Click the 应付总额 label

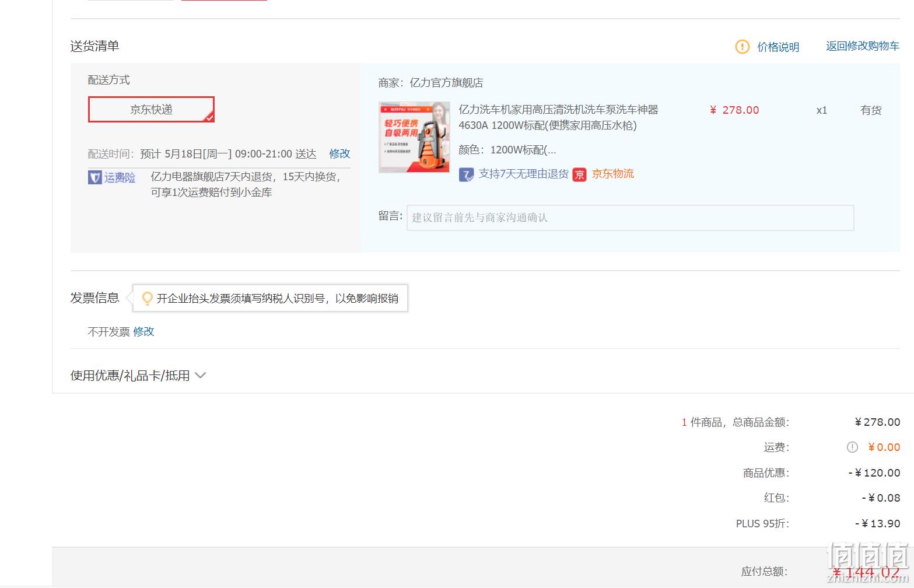[765, 572]
